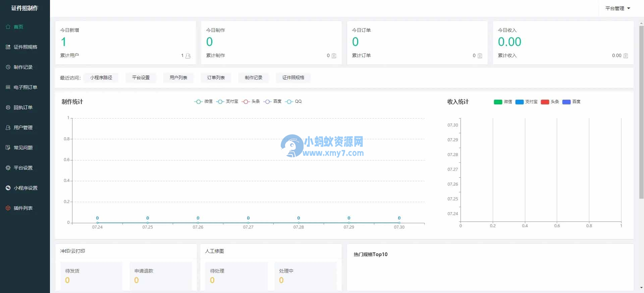Click the 07.30 data point in 制作统计 chart
Image resolution: width=644 pixels, height=293 pixels.
pos(399,223)
